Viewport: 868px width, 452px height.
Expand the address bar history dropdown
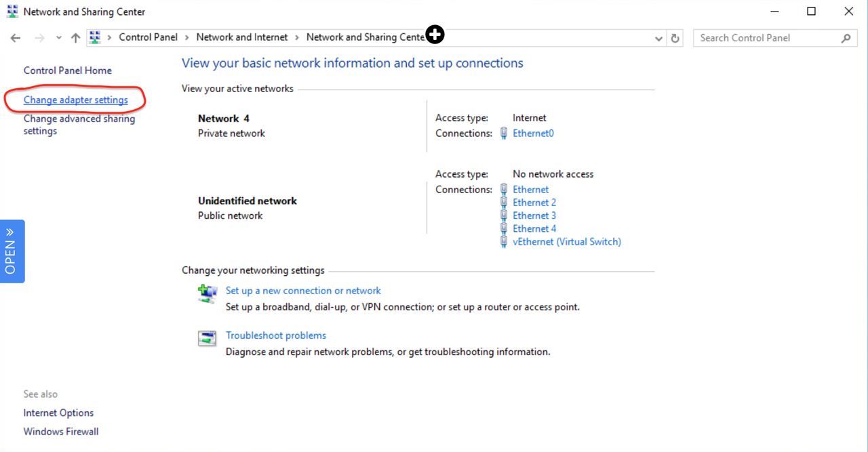(657, 38)
